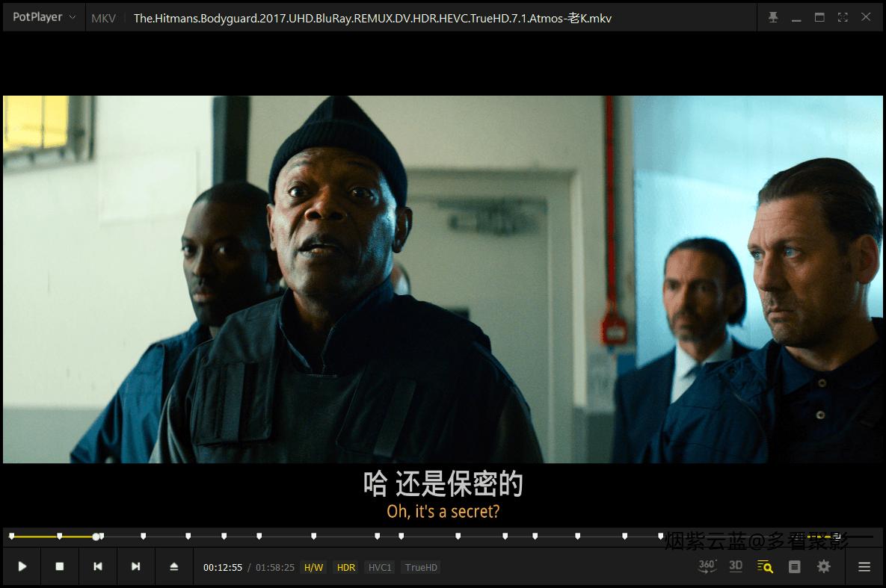
Task: Click the subtitle search icon
Action: 765,566
